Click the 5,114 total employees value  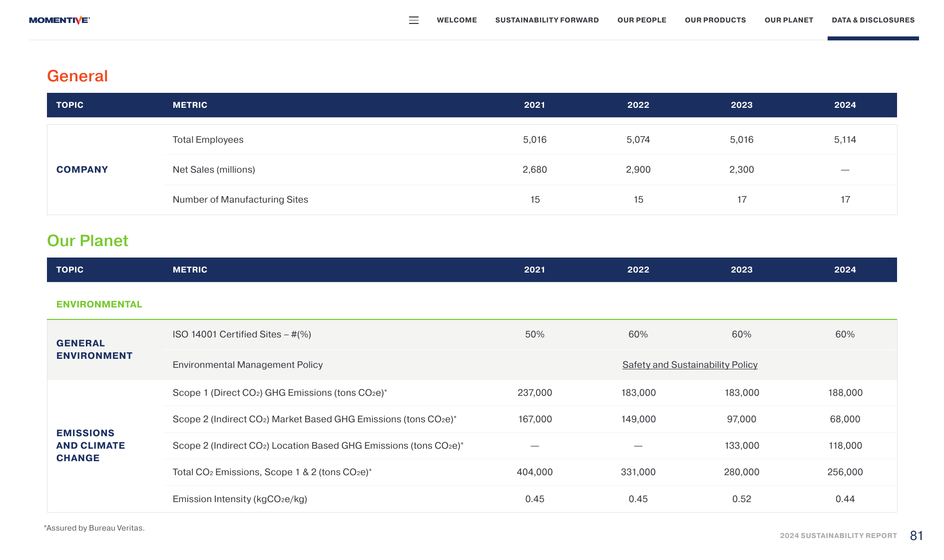(845, 140)
